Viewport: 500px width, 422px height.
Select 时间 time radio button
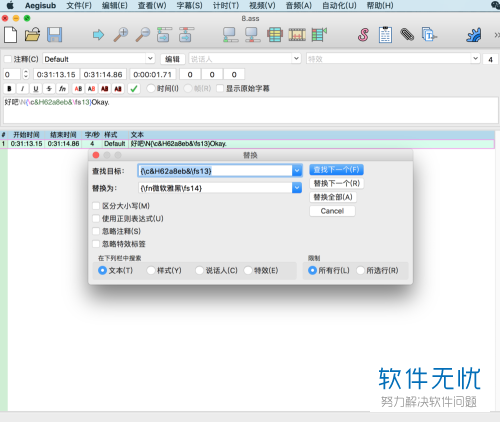coord(151,88)
